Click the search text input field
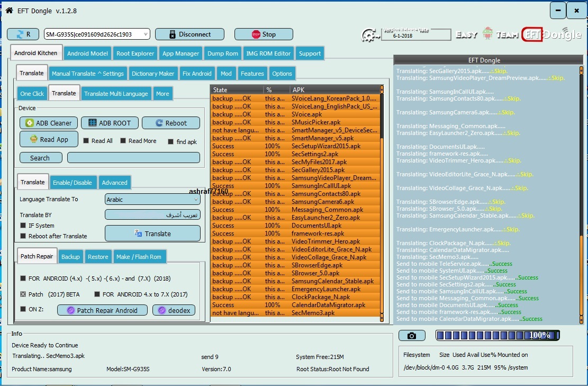Viewport: 588px width, 386px height. click(x=133, y=158)
